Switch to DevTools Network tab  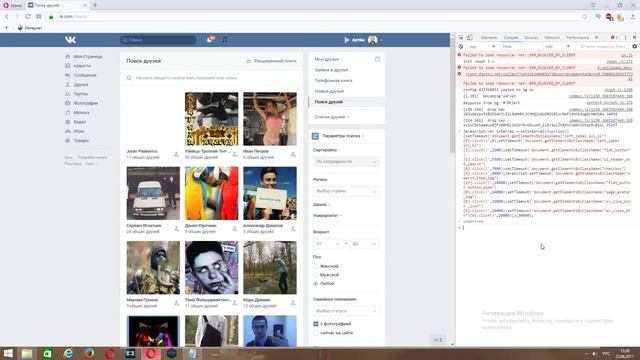point(552,38)
